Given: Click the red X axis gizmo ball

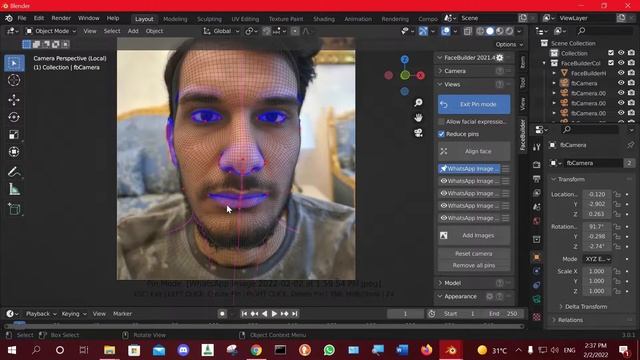Looking at the screenshot, I should pyautogui.click(x=420, y=76).
